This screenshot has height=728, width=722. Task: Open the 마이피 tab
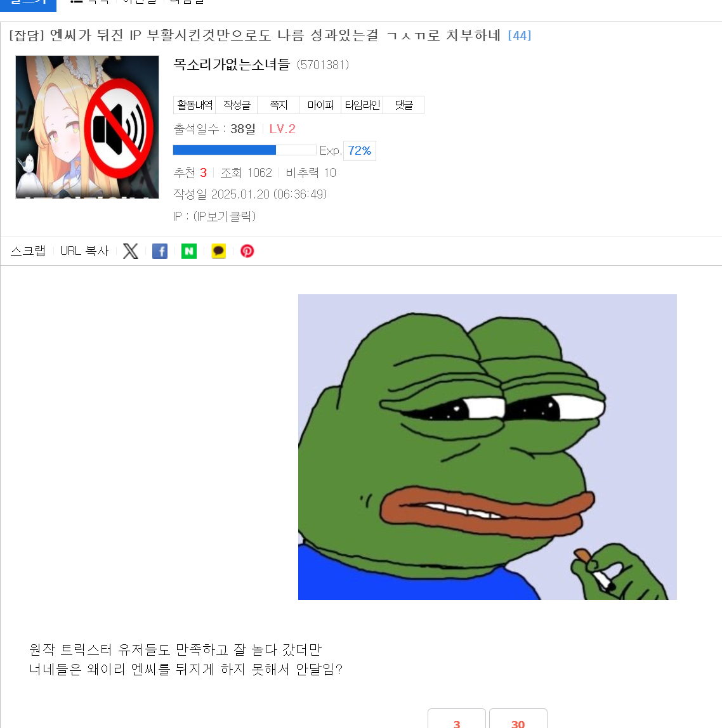click(320, 105)
